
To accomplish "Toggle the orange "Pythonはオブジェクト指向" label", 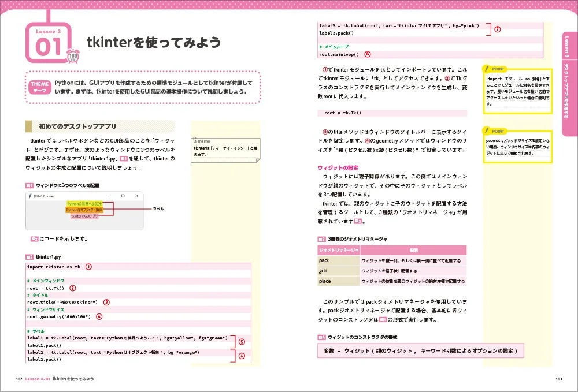I will click(84, 209).
